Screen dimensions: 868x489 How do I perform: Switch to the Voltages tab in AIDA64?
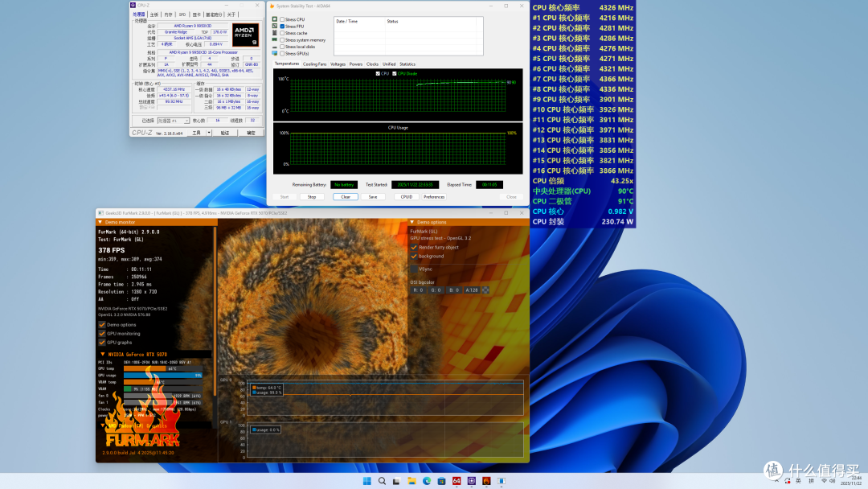click(x=338, y=64)
